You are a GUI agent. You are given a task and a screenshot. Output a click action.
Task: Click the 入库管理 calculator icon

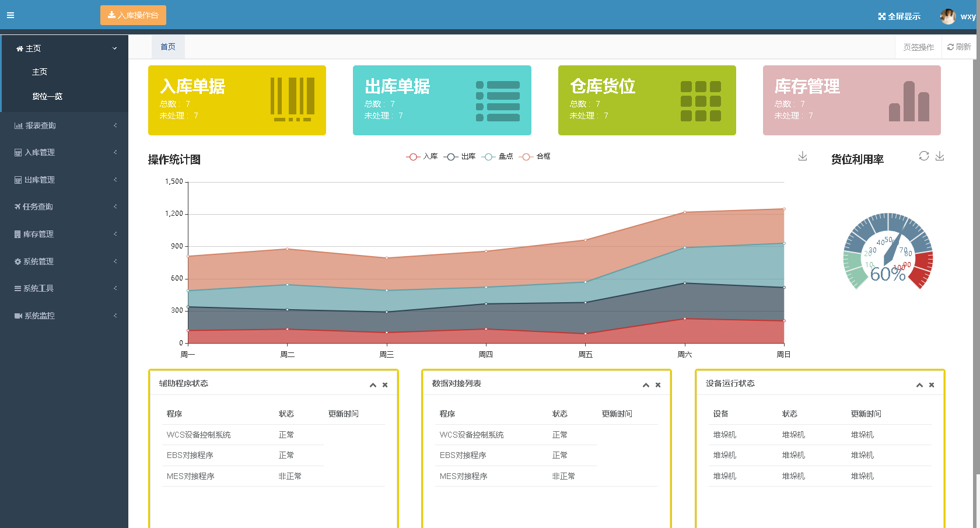18,152
